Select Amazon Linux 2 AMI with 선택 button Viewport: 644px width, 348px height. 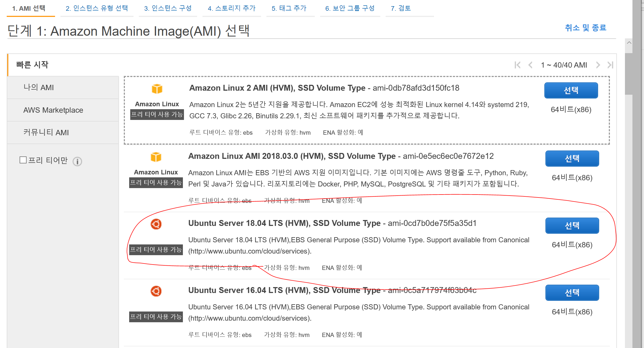[571, 90]
